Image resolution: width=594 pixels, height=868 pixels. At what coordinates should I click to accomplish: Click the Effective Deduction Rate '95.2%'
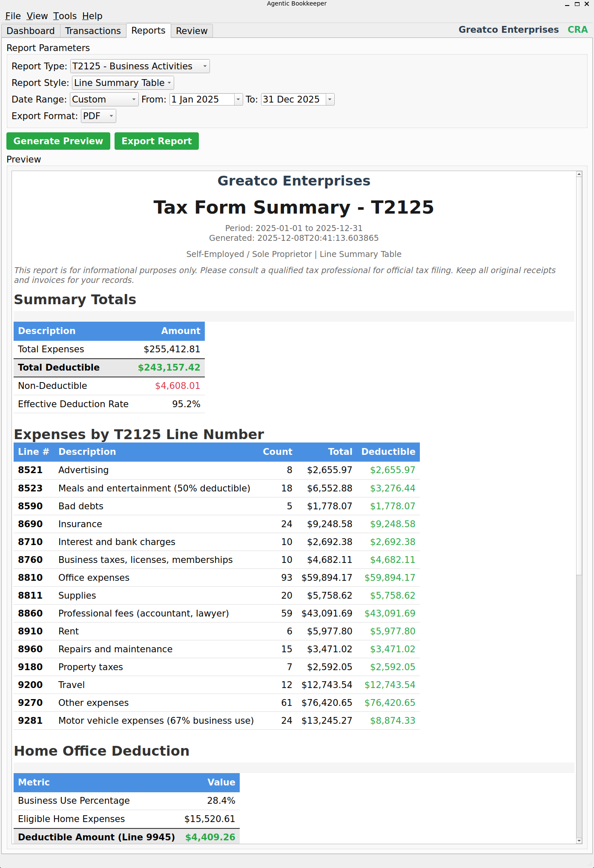pyautogui.click(x=186, y=404)
